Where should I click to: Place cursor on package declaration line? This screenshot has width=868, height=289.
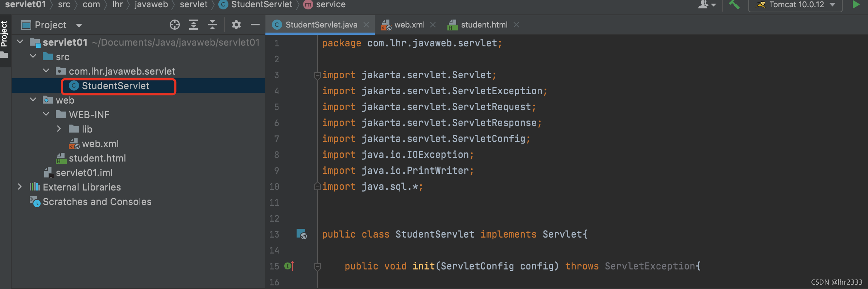click(x=412, y=43)
